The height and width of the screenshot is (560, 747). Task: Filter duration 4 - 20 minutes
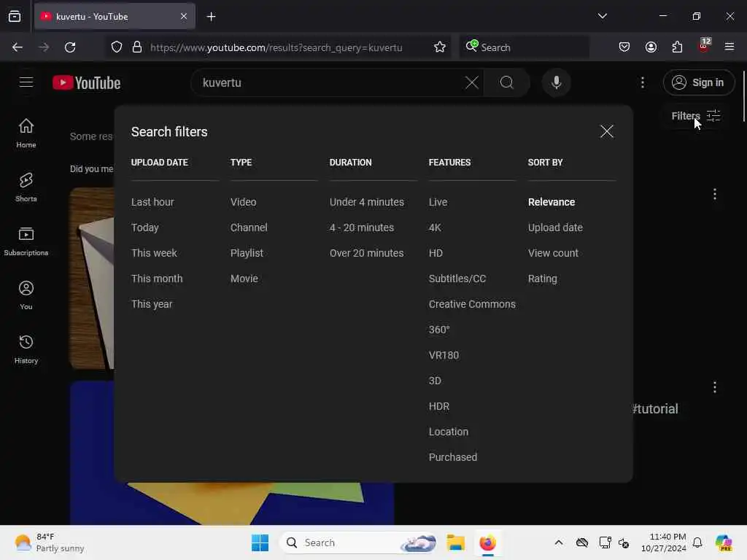click(362, 227)
